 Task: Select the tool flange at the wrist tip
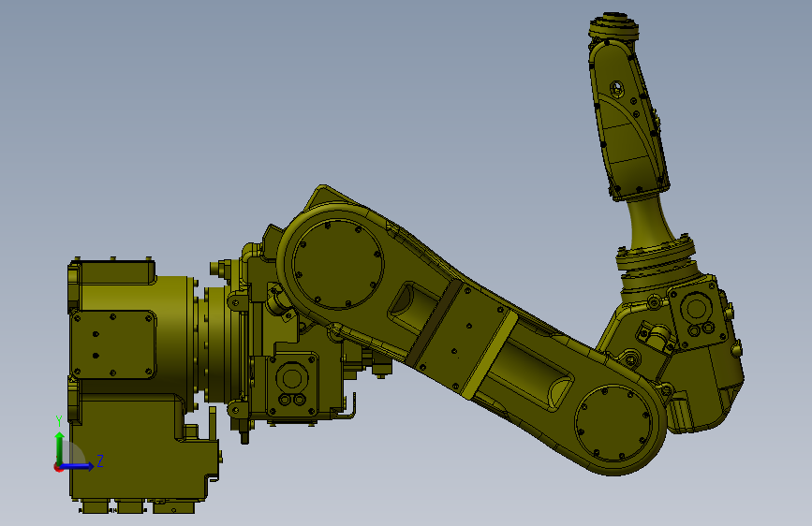tap(613, 27)
